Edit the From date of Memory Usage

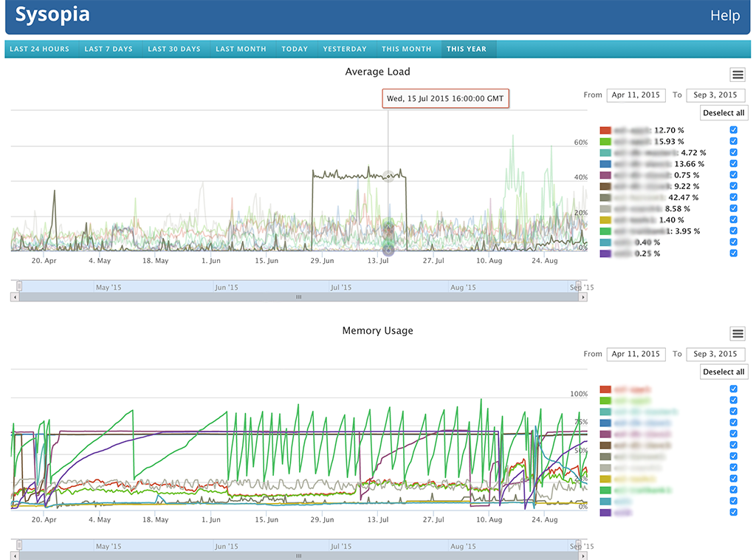636,354
